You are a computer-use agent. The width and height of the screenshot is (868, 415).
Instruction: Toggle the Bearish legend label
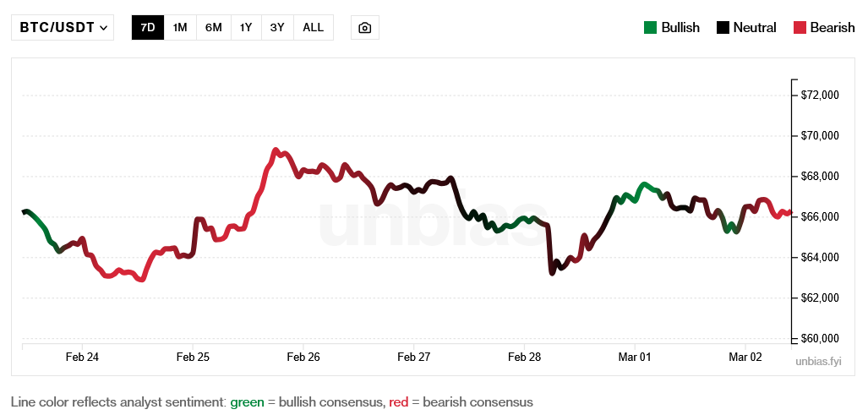833,27
